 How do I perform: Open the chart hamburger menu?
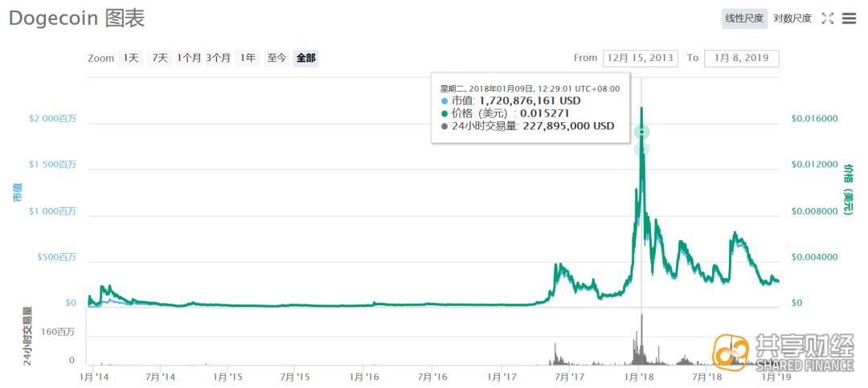point(849,18)
